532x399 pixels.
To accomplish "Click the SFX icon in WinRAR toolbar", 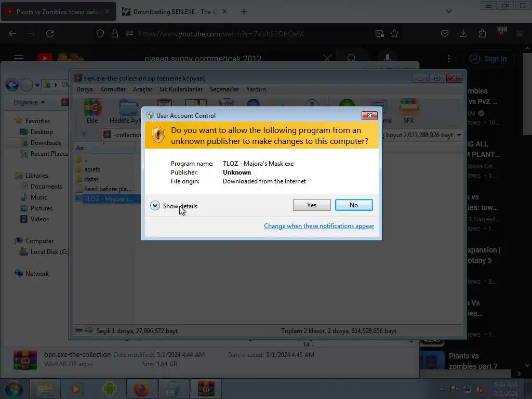I will (x=408, y=111).
